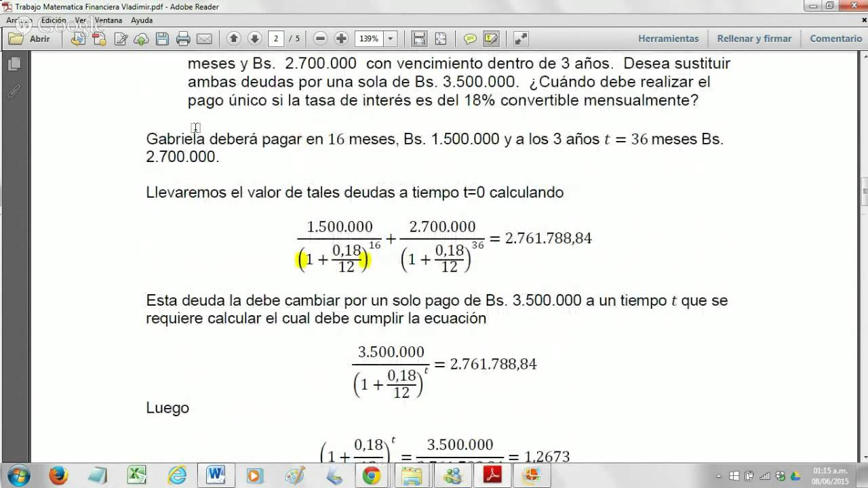Open Excel from the taskbar
Screen dimensions: 868x488
tap(138, 475)
